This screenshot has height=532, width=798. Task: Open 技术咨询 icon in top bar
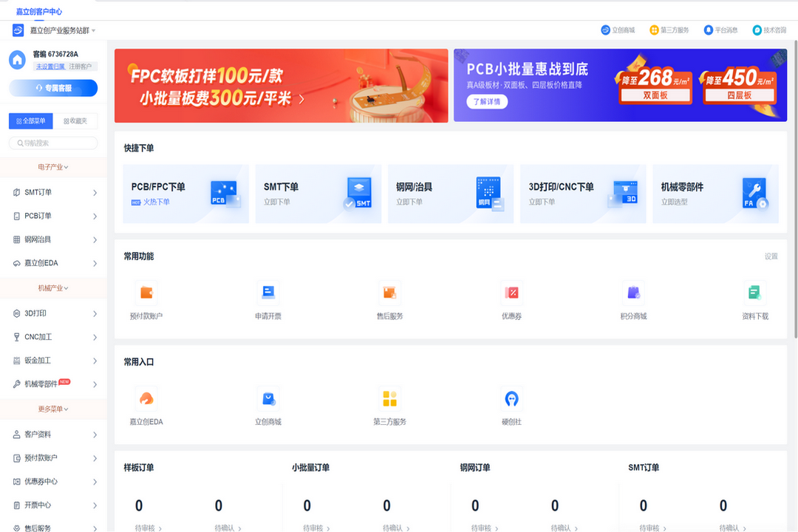(x=757, y=30)
